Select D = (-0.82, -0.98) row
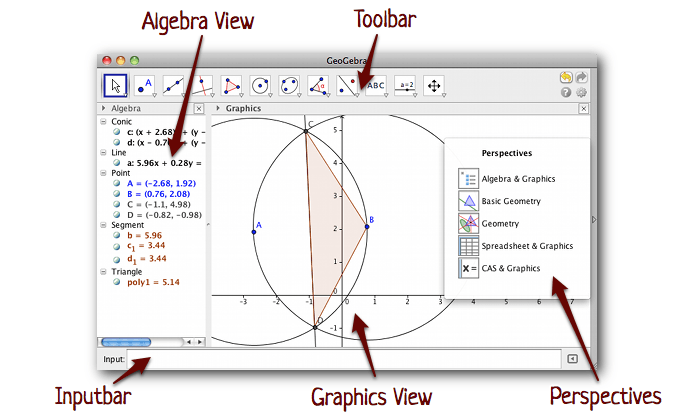The image size is (700, 420). coord(164,215)
